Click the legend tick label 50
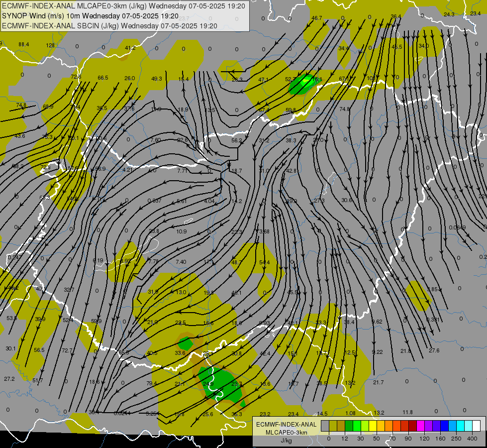The width and height of the screenshot is (487, 448). coord(377,439)
